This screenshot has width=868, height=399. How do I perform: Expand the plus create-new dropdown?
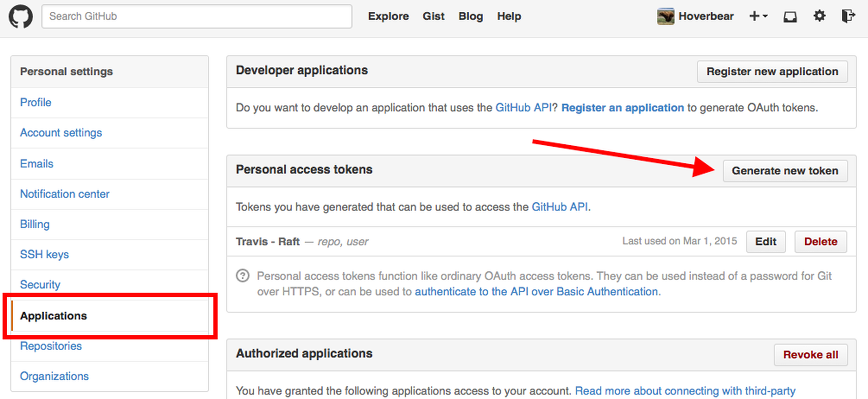758,16
